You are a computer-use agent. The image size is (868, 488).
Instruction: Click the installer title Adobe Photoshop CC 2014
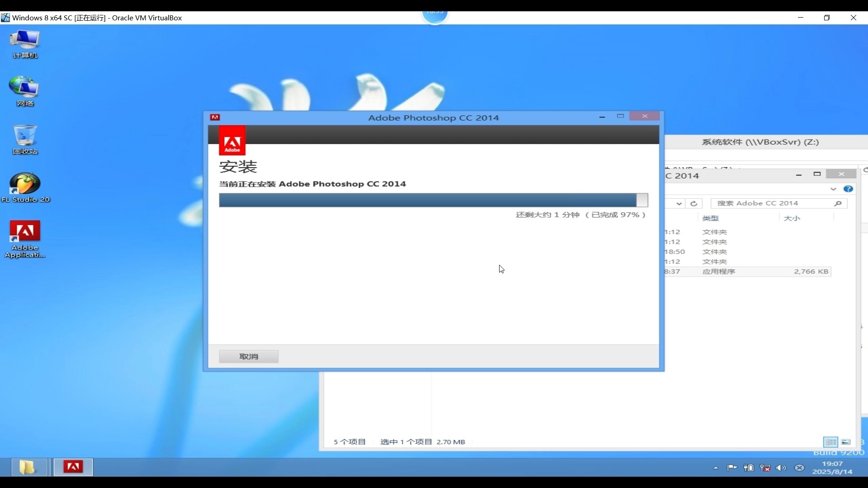click(x=434, y=118)
